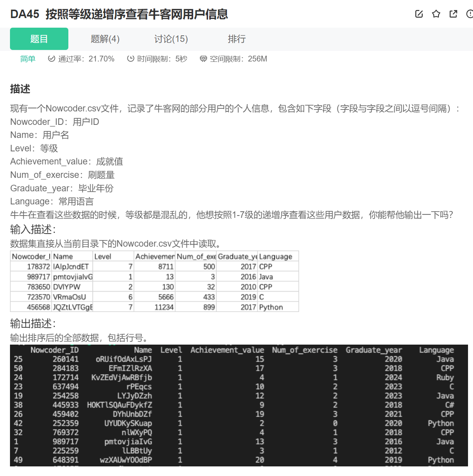The width and height of the screenshot is (473, 476).
Task: Click the pass rate checkmark icon
Action: 51,59
